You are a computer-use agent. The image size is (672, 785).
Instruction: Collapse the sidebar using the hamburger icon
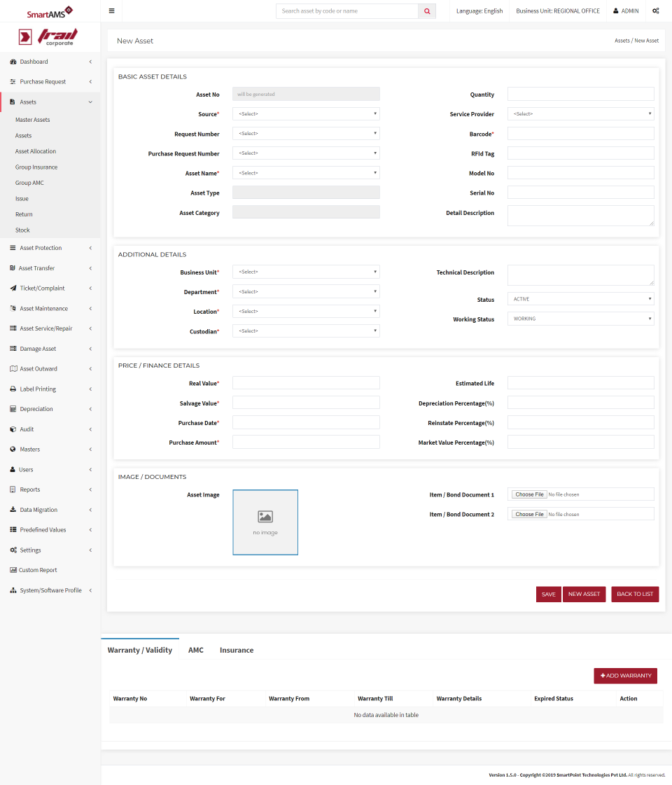(x=111, y=11)
